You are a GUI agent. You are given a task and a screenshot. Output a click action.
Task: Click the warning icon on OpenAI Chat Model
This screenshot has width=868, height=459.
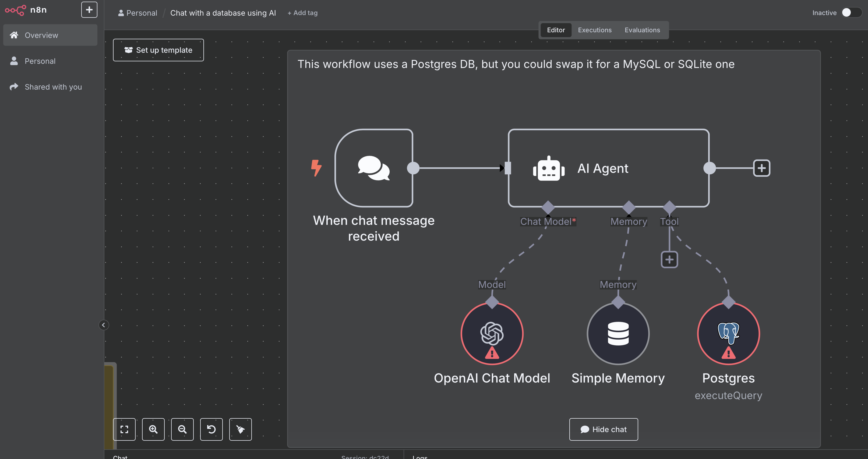(x=492, y=353)
